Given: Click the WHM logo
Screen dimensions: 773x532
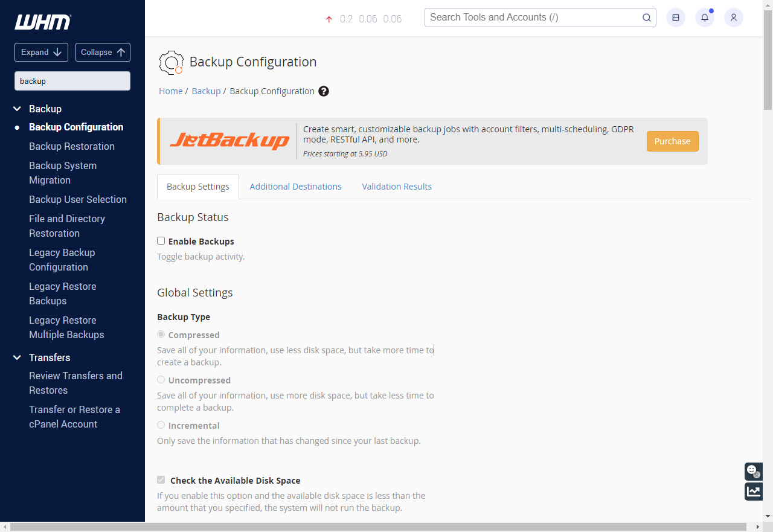Looking at the screenshot, I should click(x=41, y=22).
